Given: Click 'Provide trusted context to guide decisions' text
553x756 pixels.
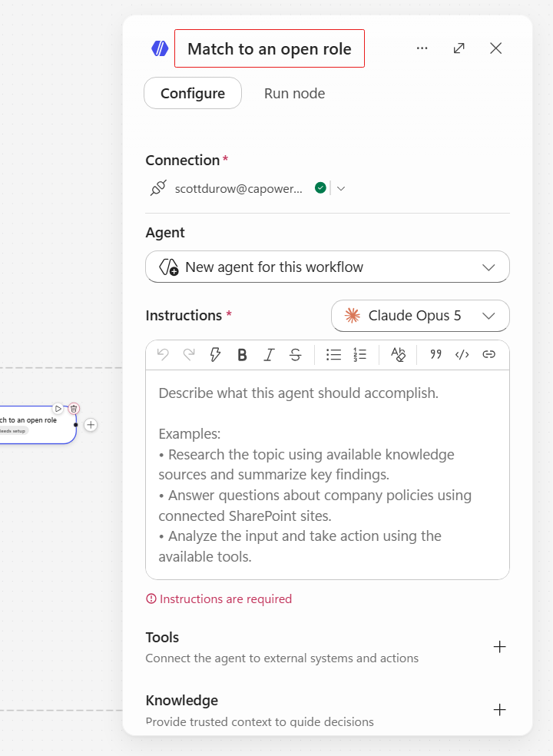Looking at the screenshot, I should click(x=260, y=721).
